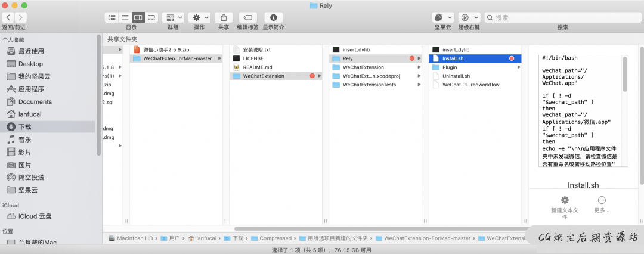
Task: Select 下载 in the sidebar
Action: pyautogui.click(x=48, y=127)
